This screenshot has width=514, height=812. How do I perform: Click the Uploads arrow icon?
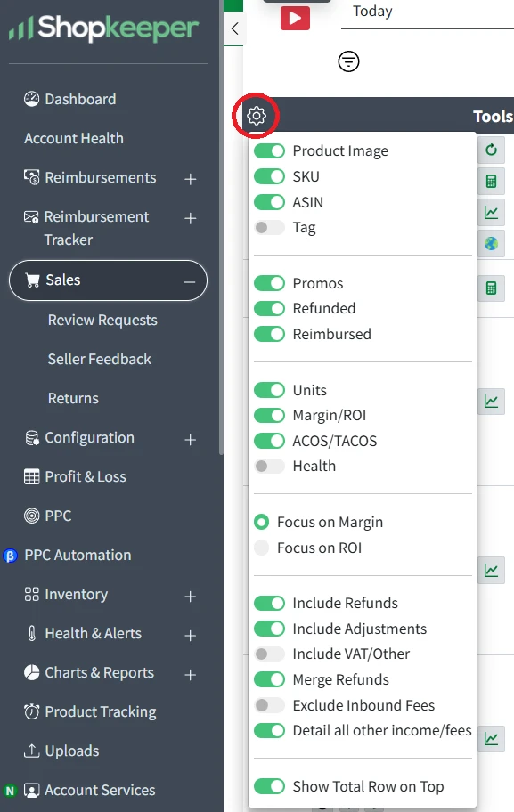(31, 751)
